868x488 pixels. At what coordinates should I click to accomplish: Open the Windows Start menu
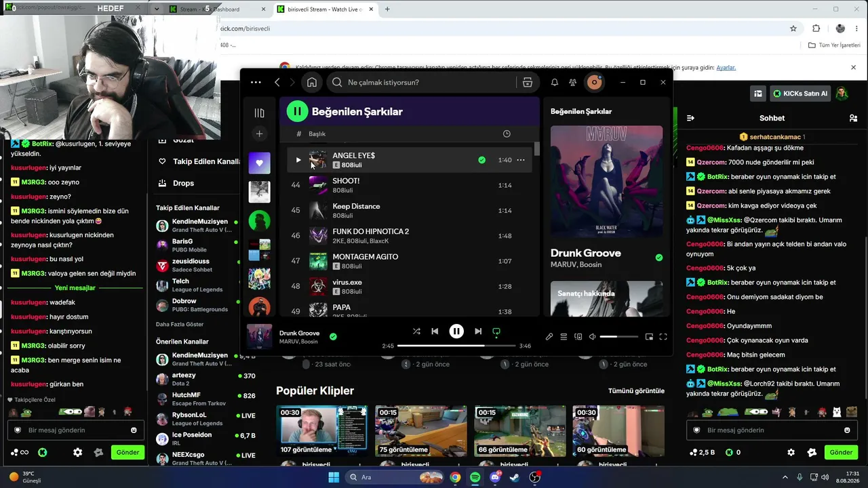[334, 477]
